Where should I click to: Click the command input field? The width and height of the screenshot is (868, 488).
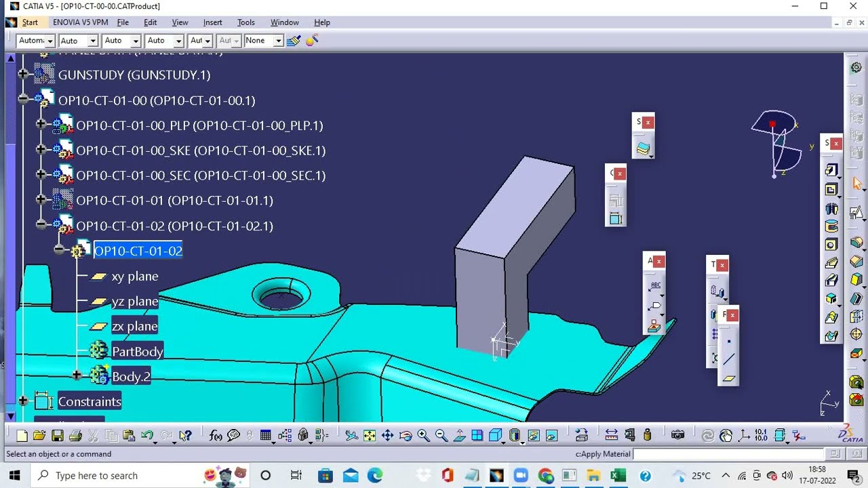pyautogui.click(x=728, y=454)
